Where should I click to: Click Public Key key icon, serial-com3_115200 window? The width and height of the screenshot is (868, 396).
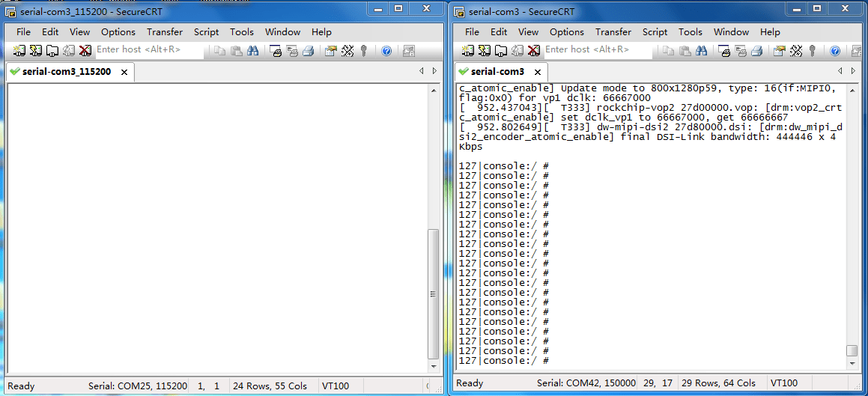click(364, 51)
